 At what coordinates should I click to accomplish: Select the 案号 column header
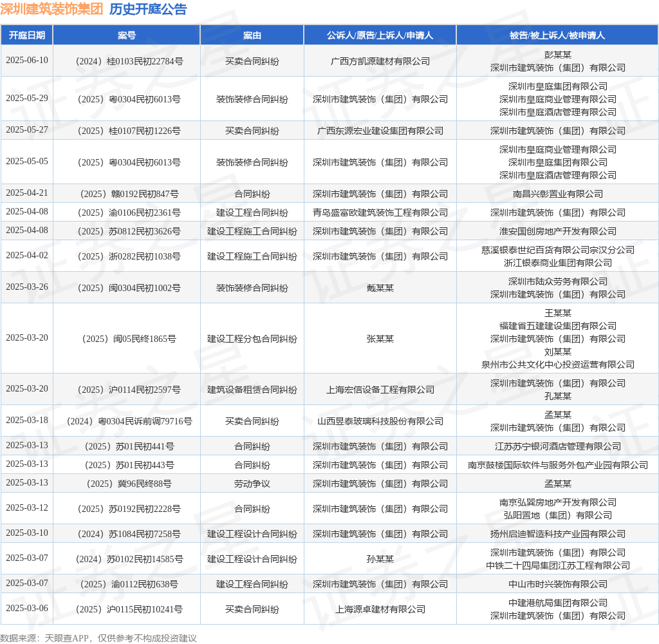point(127,35)
